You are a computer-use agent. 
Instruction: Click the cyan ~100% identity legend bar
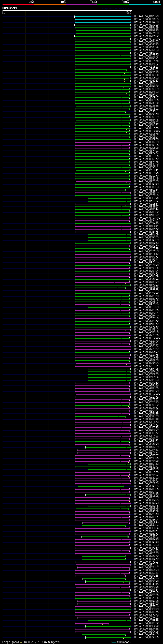pos(145,5)
